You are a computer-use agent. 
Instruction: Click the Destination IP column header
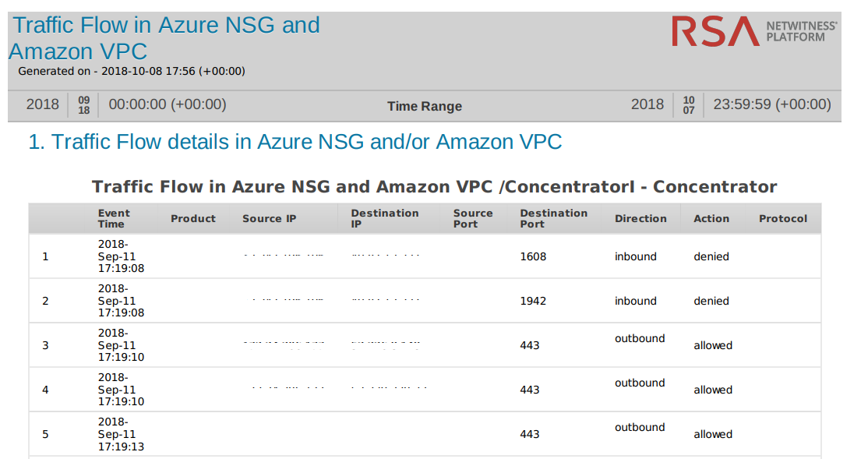[x=385, y=218]
